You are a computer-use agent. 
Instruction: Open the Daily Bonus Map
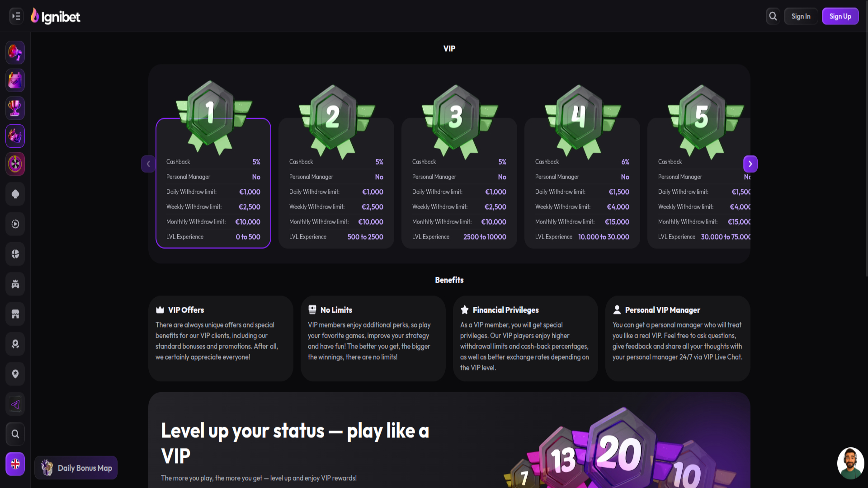pos(76,468)
